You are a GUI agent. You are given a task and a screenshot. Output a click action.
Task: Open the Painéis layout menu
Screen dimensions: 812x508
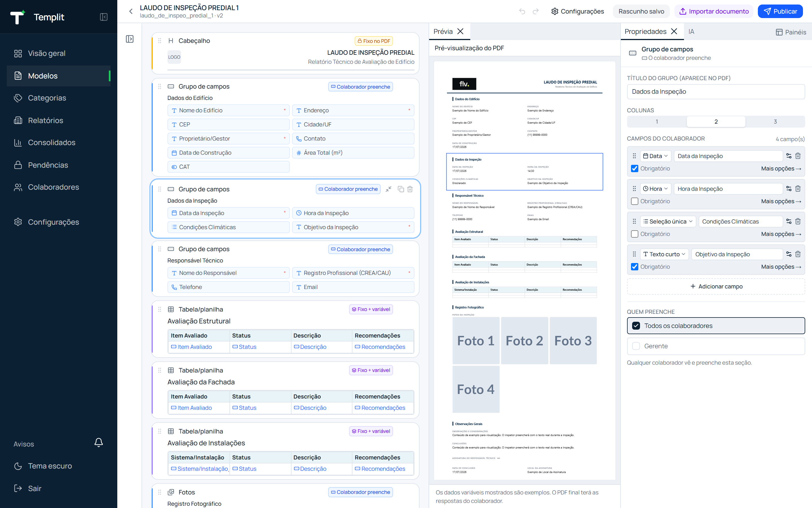click(x=791, y=32)
